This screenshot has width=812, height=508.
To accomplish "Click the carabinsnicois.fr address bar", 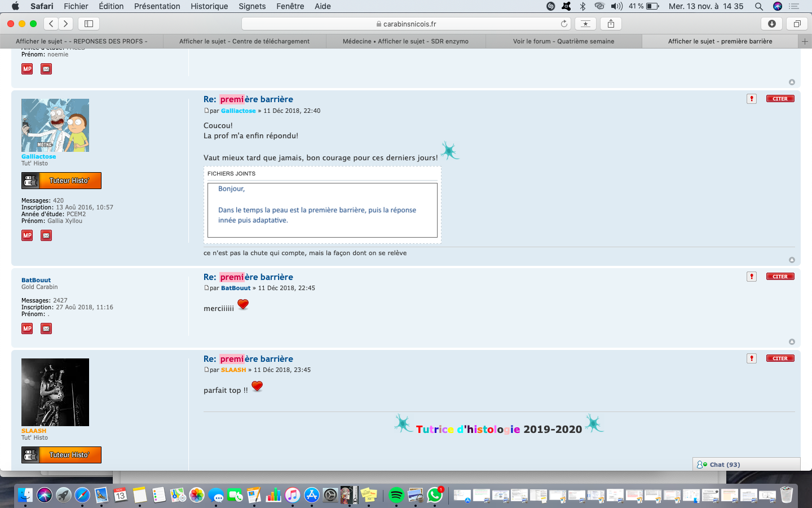I will [406, 24].
